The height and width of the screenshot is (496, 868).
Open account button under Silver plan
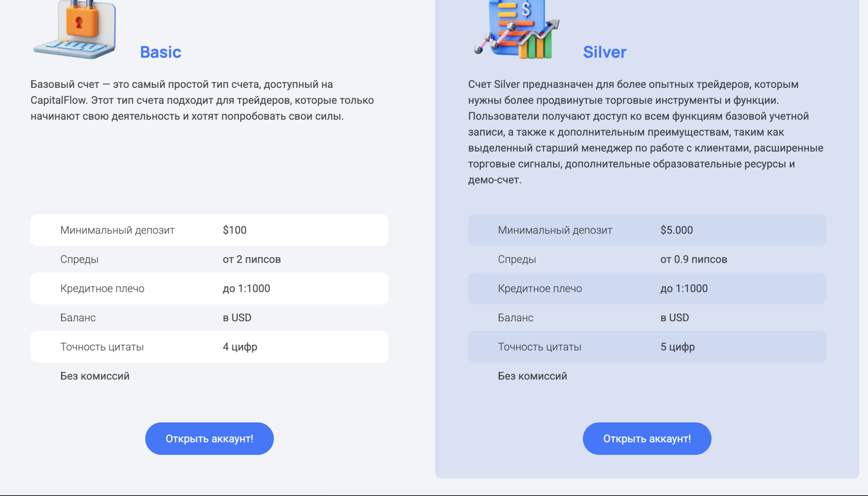(647, 438)
